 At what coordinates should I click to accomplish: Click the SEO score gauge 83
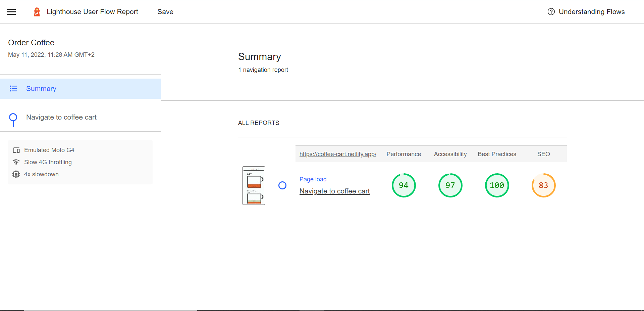click(544, 185)
